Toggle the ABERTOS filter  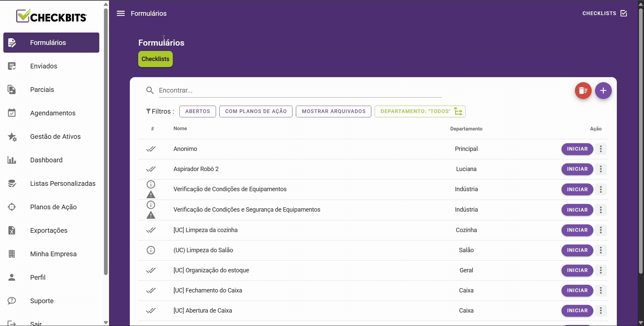(198, 111)
